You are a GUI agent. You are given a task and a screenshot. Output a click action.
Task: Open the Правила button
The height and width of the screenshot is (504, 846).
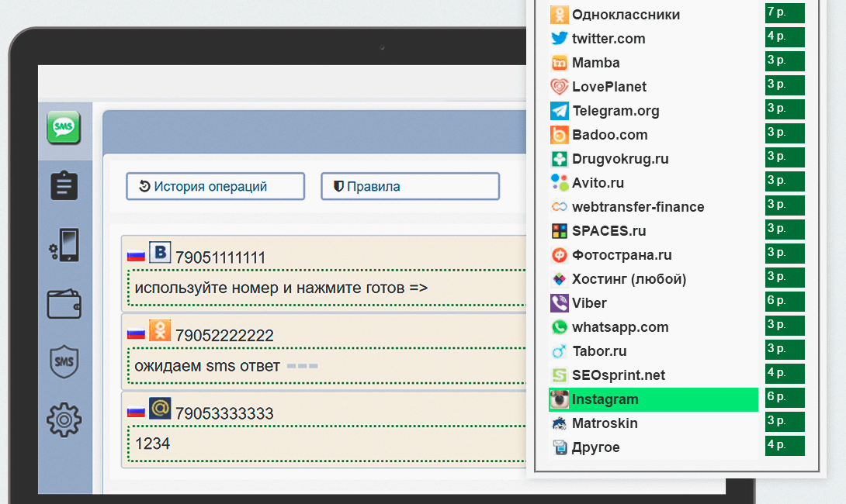click(410, 187)
